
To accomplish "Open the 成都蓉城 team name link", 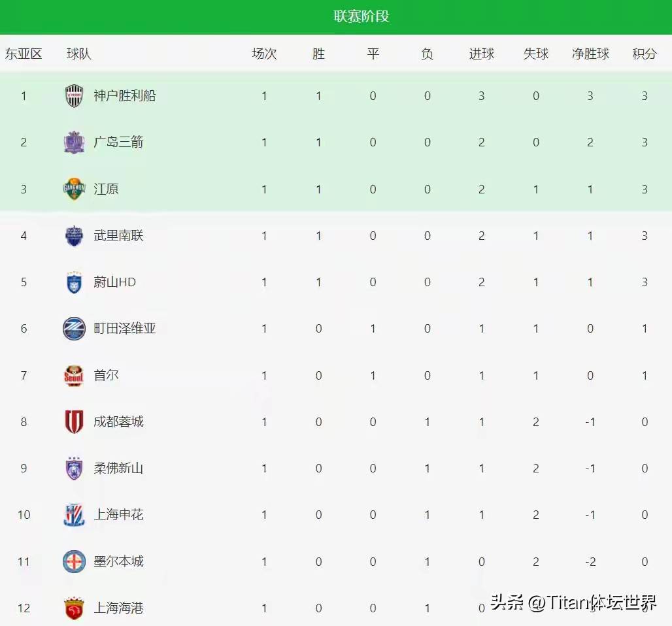I will [118, 422].
